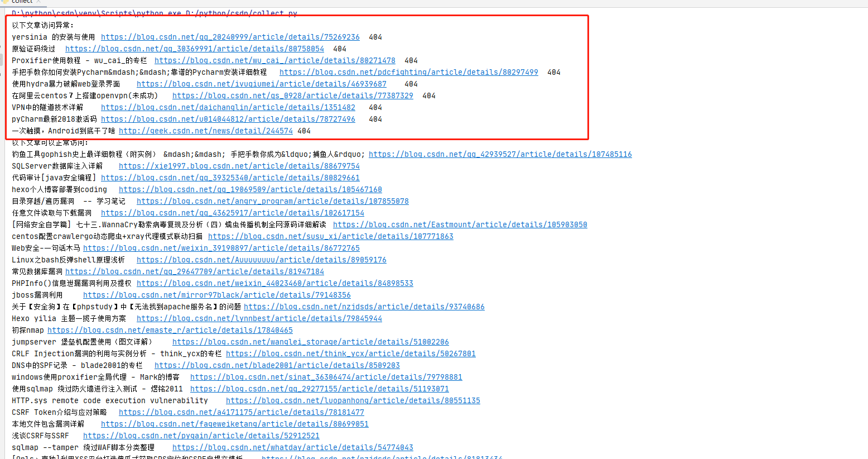
Task: Open the 原验证码绕过 article URL
Action: [195, 49]
